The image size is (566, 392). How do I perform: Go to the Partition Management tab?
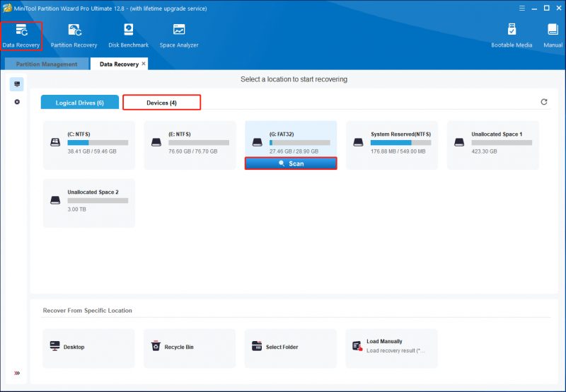click(47, 64)
